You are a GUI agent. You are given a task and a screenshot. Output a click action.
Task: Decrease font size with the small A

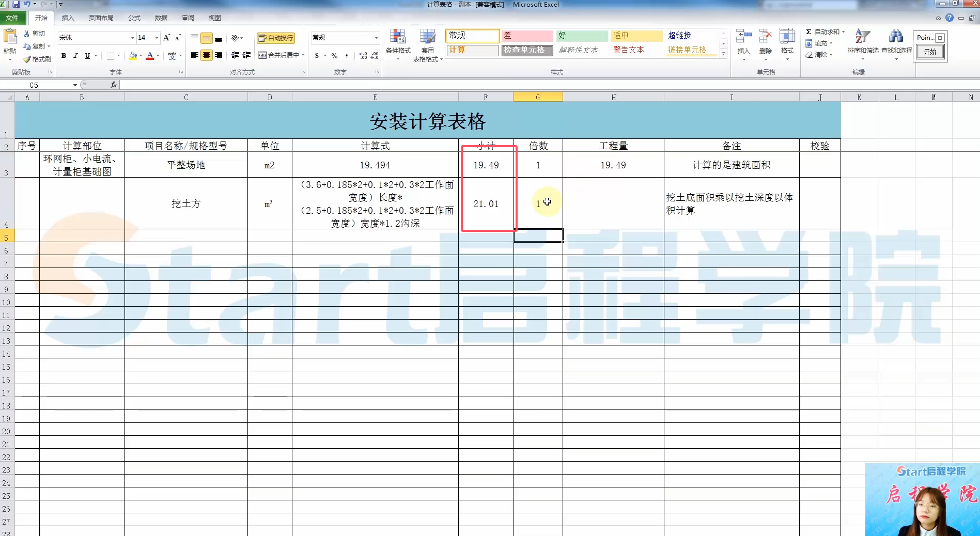click(x=178, y=38)
